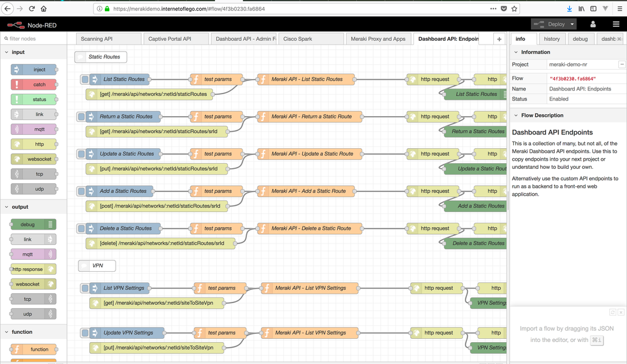
Task: Select the output link node in palette
Action: [x=33, y=239]
